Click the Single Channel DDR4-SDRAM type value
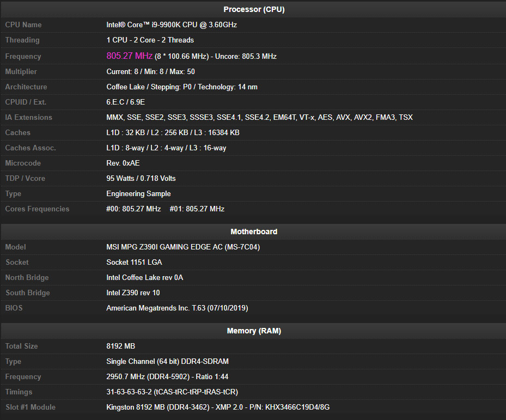The image size is (506, 420). (167, 361)
